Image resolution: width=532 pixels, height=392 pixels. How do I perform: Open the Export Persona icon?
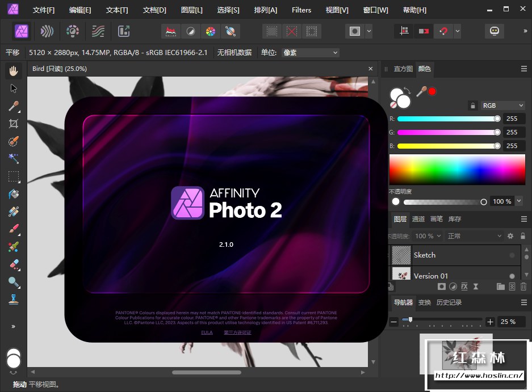124,31
